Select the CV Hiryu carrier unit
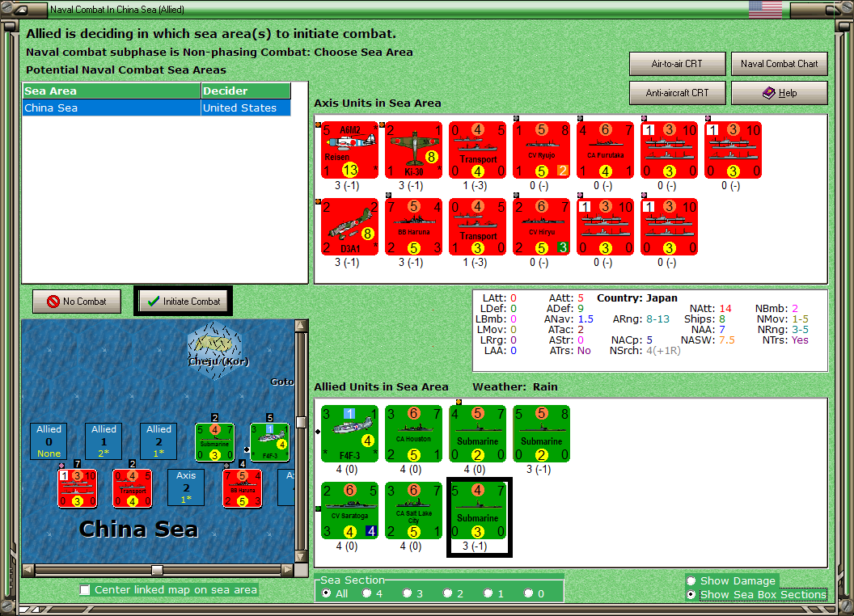This screenshot has height=616, width=854. tap(541, 226)
